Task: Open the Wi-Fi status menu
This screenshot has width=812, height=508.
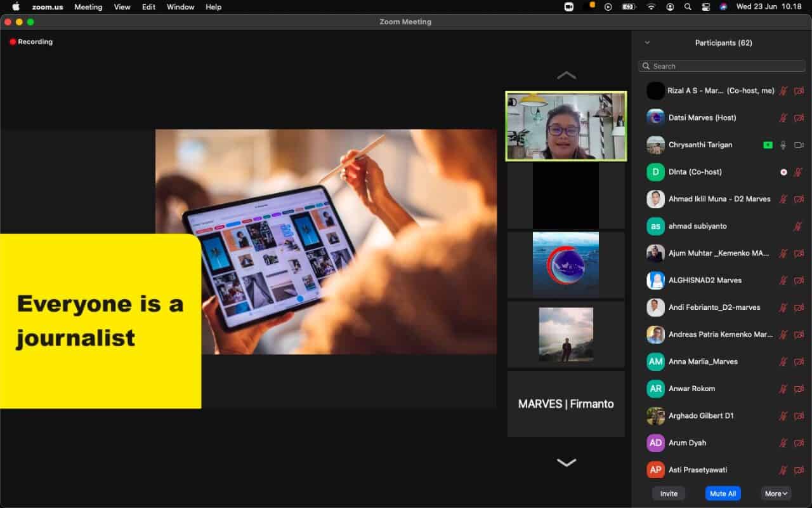Action: pyautogui.click(x=651, y=7)
